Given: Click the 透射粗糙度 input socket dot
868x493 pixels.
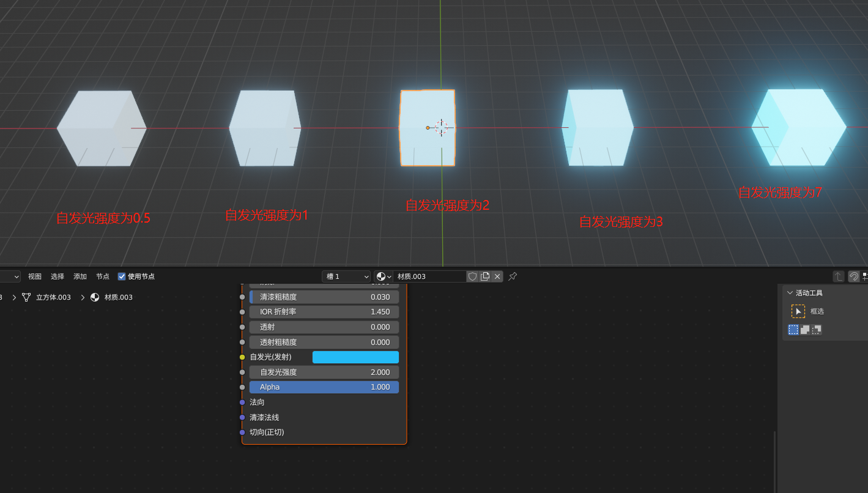Looking at the screenshot, I should point(242,342).
